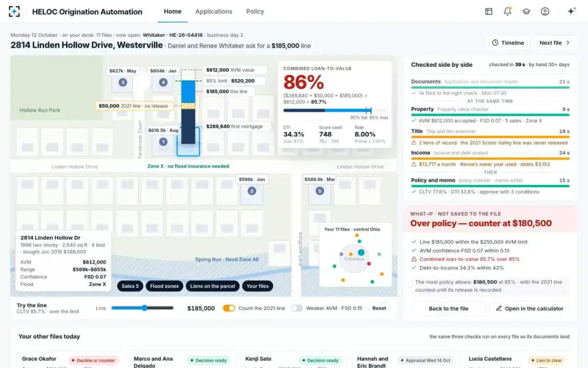Open Hannah and Eric Brandt file card
Screen dimensions: 588x368
pos(405,360)
